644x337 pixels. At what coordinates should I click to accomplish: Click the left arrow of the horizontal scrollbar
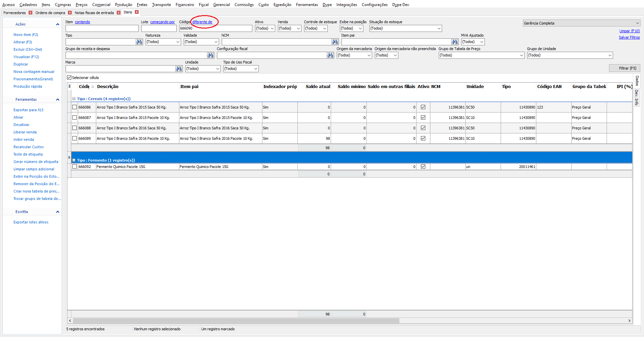pyautogui.click(x=70, y=321)
